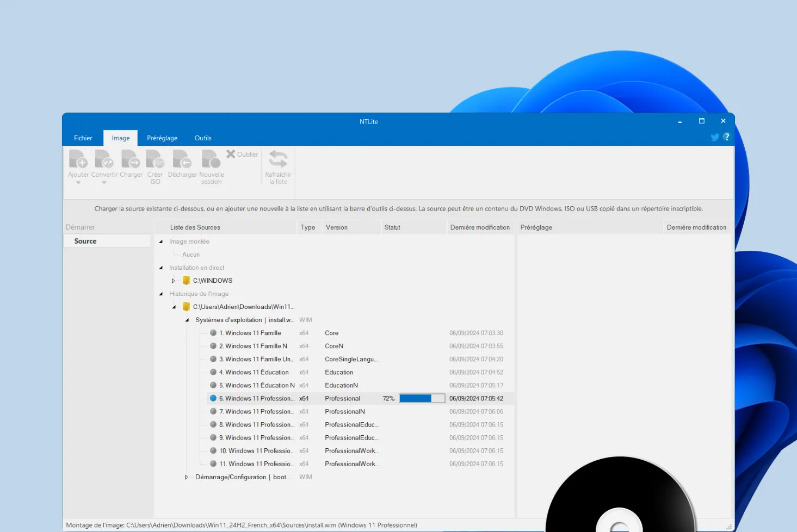This screenshot has height=532, width=797.
Task: Open dropdown arrow under Convertir
Action: 104,183
